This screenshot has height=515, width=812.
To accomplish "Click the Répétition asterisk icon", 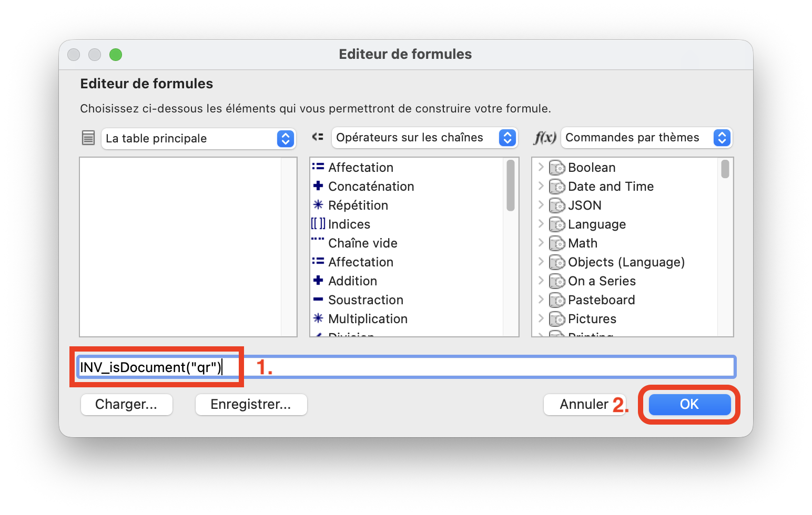I will point(318,205).
